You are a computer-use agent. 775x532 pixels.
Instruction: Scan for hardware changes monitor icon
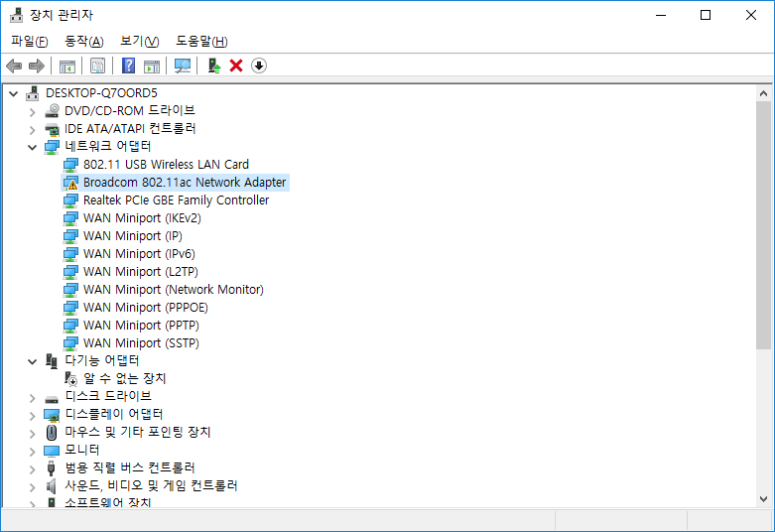(x=183, y=66)
